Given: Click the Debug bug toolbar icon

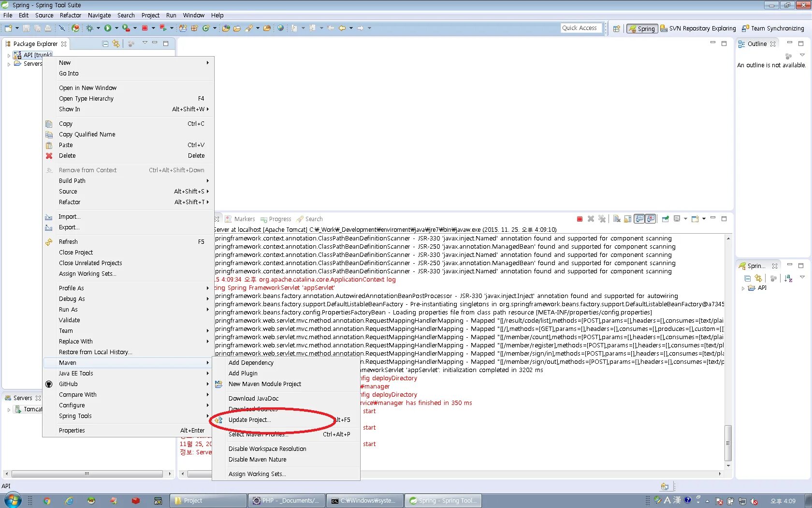Looking at the screenshot, I should pyautogui.click(x=90, y=28).
